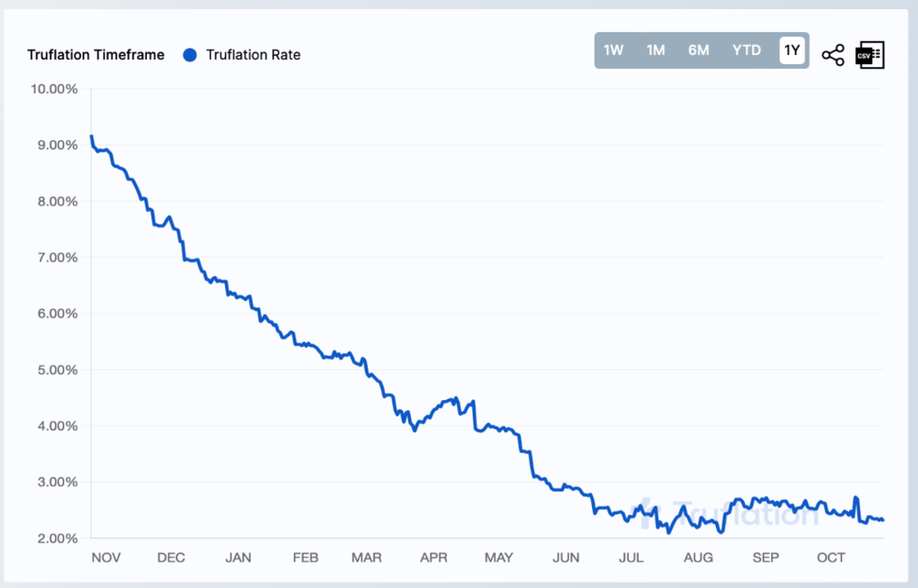Click the 9.00% y-axis label
This screenshot has width=918, height=588.
click(x=57, y=145)
